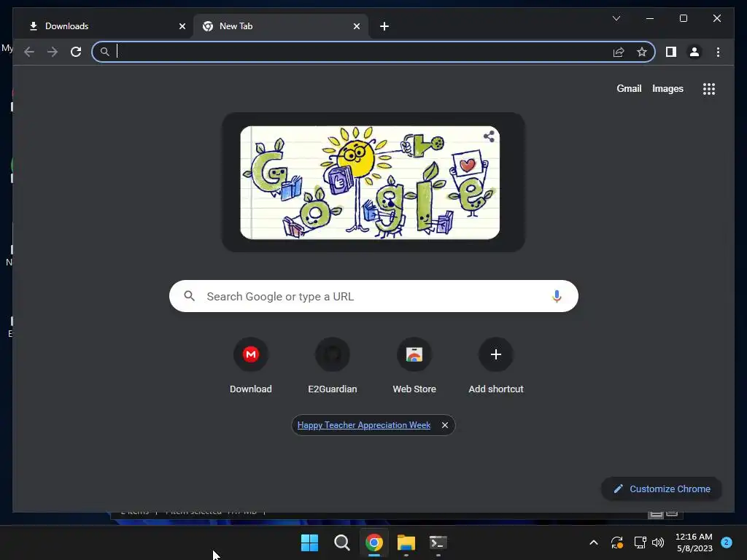
Task: Reload the current page
Action: point(76,52)
